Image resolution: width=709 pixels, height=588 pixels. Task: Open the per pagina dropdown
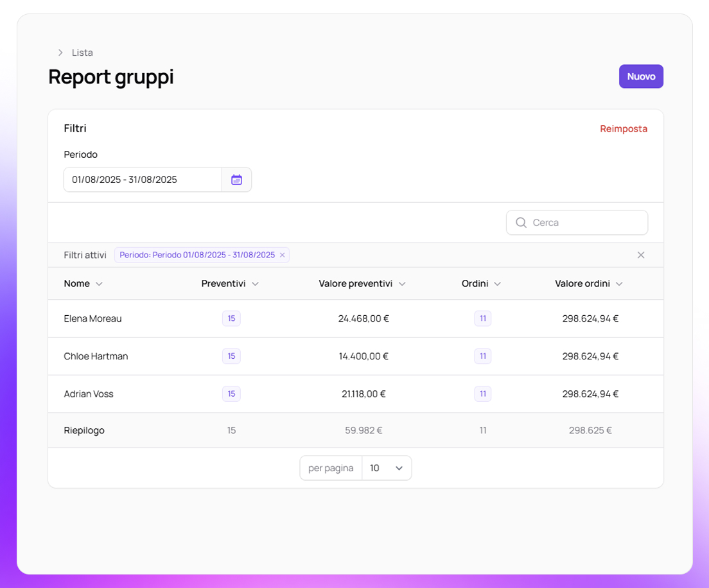(x=387, y=468)
